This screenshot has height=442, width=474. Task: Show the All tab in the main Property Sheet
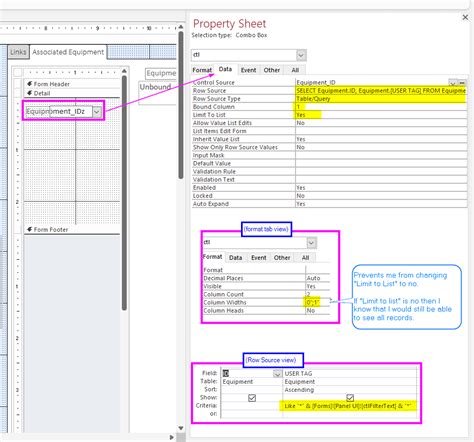pos(295,70)
